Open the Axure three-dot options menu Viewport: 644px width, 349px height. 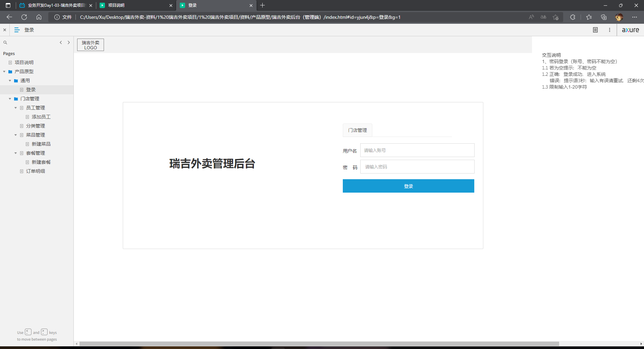coord(609,30)
